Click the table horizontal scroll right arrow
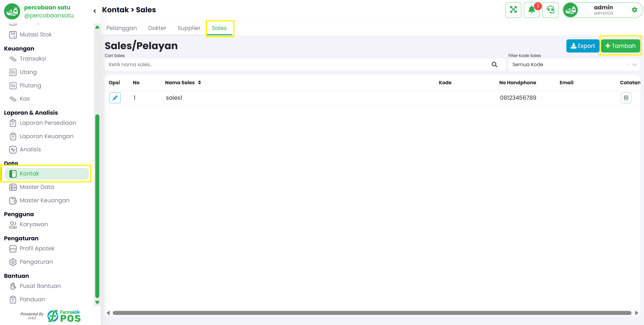Viewport: 644px width, 325px height. tap(636, 313)
